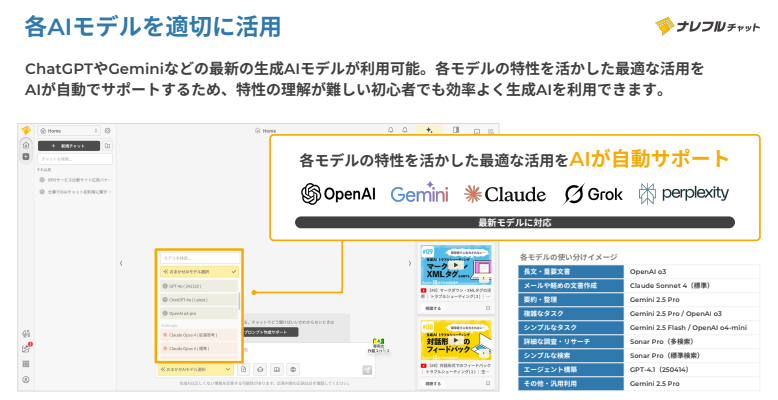Click the エージェント構築 table row label

coord(571,369)
